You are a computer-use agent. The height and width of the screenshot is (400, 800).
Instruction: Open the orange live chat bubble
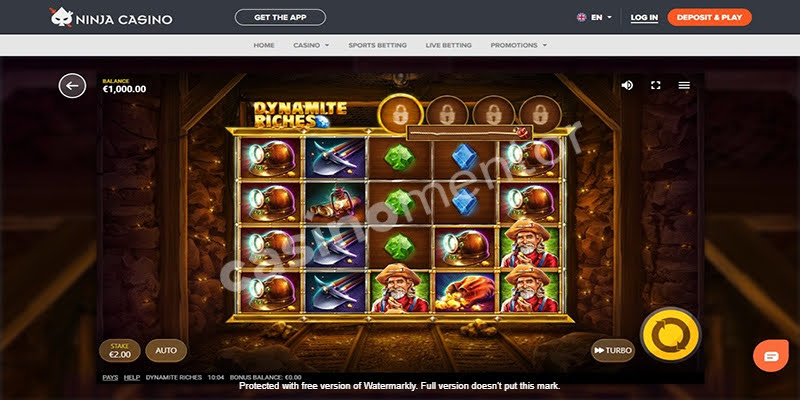771,356
